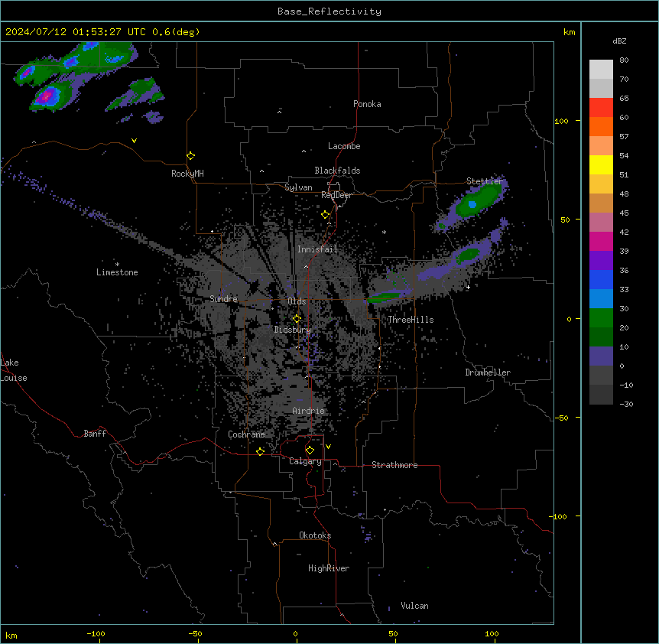Click the Airdrie label

309,411
